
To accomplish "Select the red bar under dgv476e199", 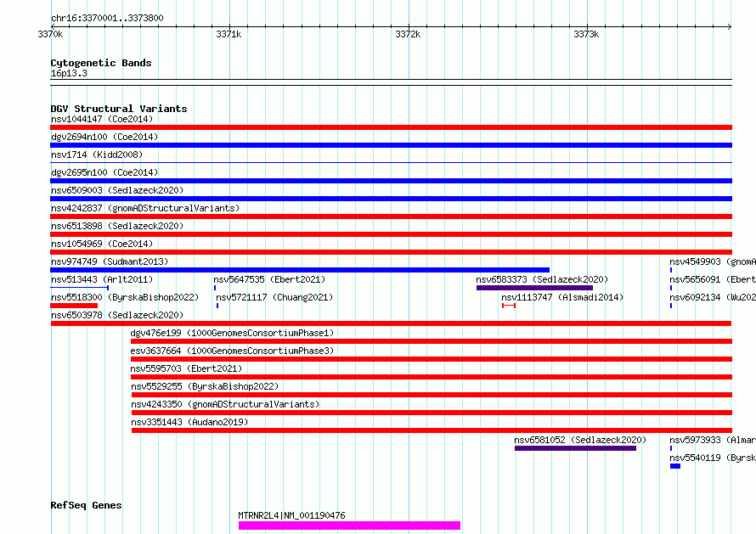I will click(432, 341).
